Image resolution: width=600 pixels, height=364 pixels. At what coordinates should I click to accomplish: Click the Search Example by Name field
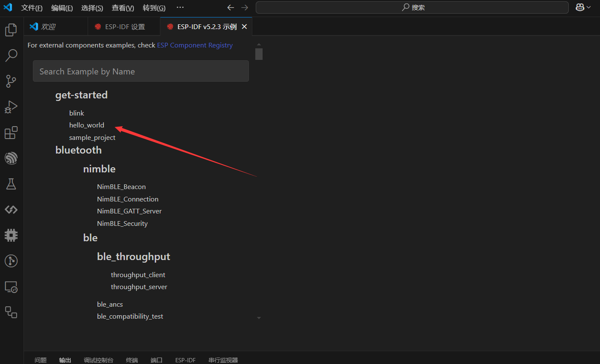click(x=141, y=71)
